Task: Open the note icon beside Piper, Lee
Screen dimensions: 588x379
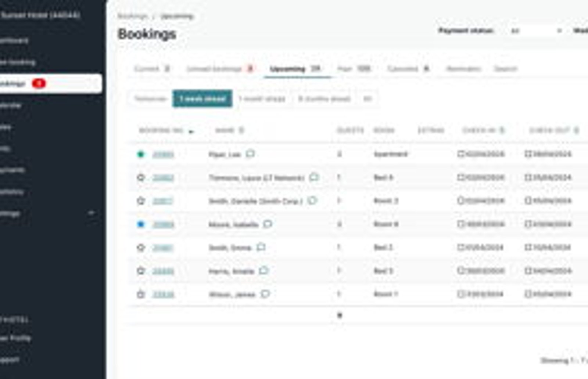Action: coord(250,154)
